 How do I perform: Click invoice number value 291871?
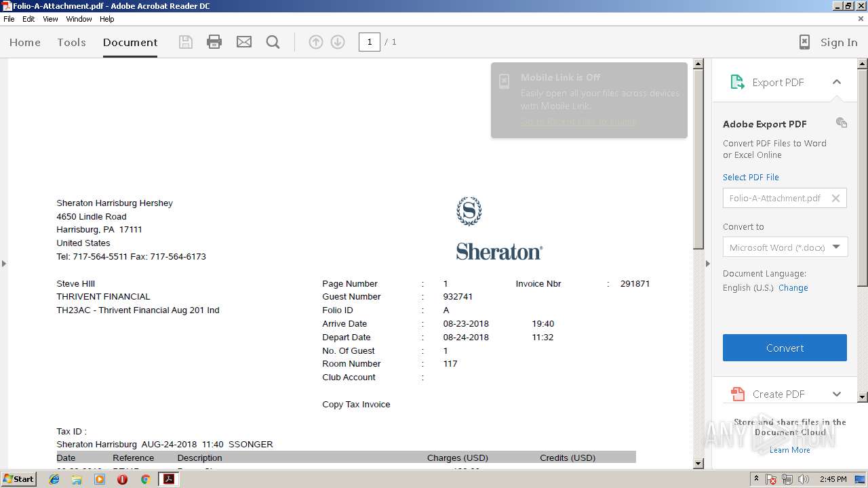click(635, 284)
